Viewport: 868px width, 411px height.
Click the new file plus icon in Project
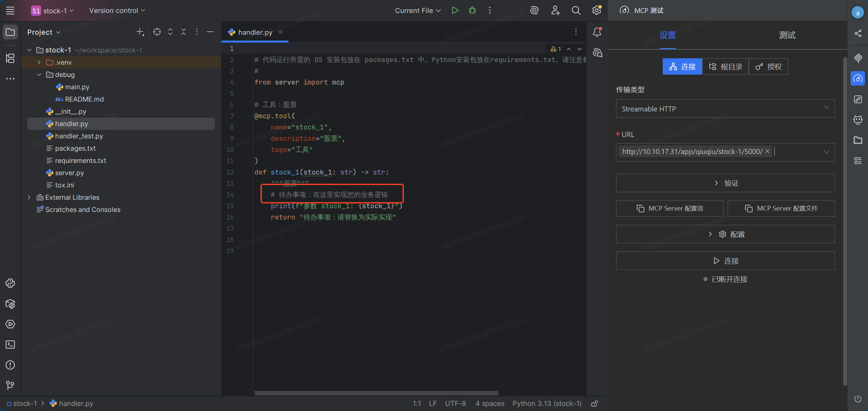tap(140, 32)
